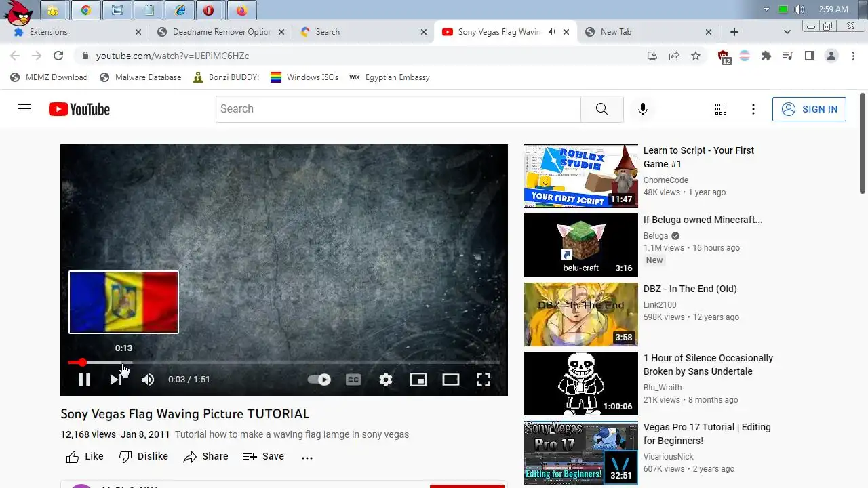Open Extensions puzzle-piece menu
The image size is (868, 488).
pos(766,56)
